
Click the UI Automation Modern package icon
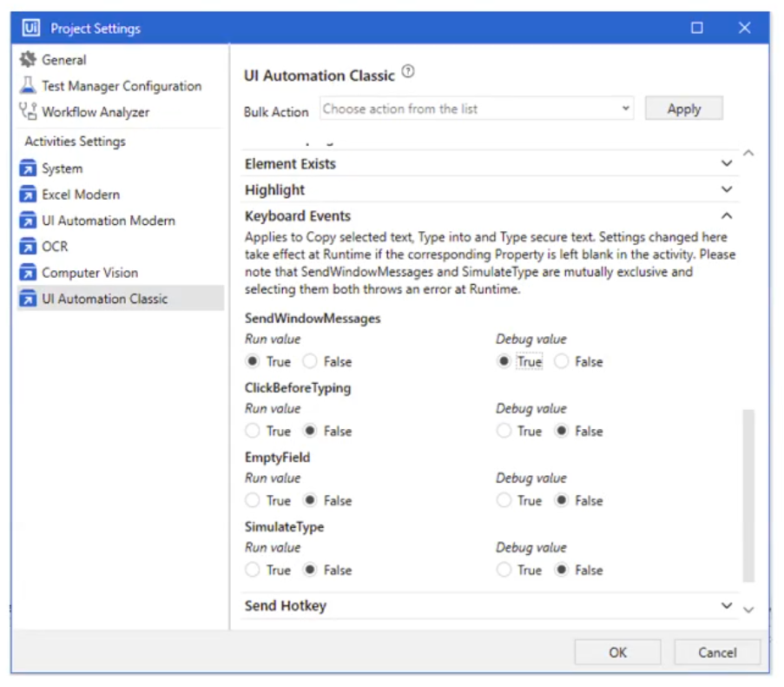[28, 220]
